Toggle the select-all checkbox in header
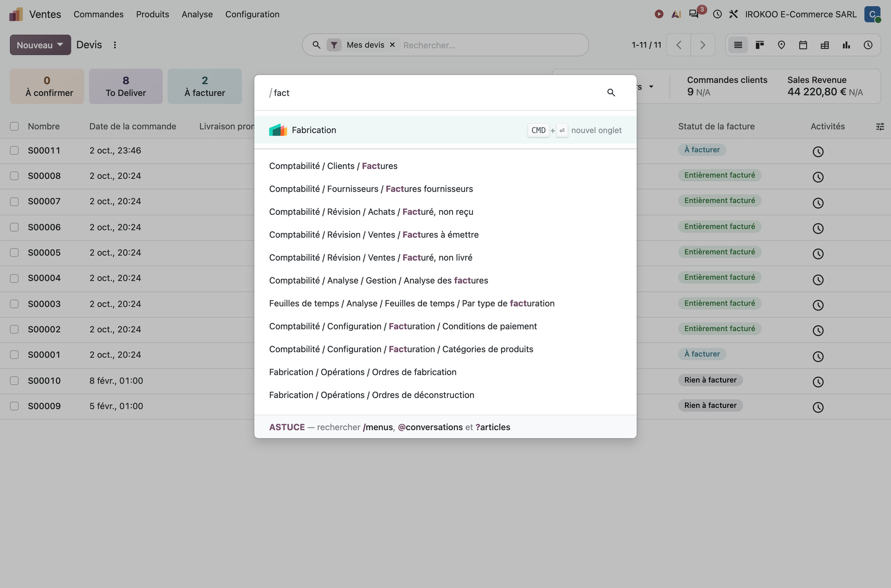The width and height of the screenshot is (891, 588). [x=14, y=126]
